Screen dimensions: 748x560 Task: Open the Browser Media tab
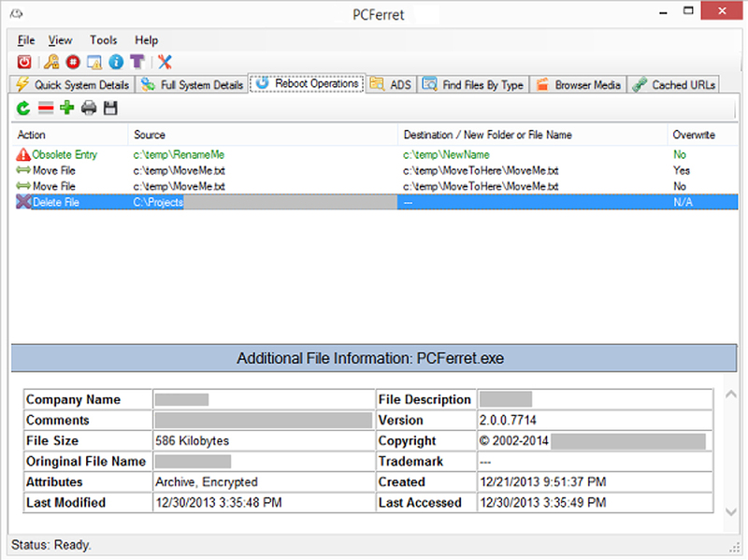578,84
